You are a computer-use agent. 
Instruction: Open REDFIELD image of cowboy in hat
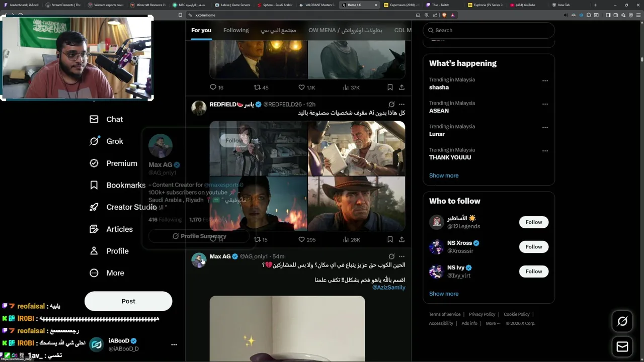(356, 204)
